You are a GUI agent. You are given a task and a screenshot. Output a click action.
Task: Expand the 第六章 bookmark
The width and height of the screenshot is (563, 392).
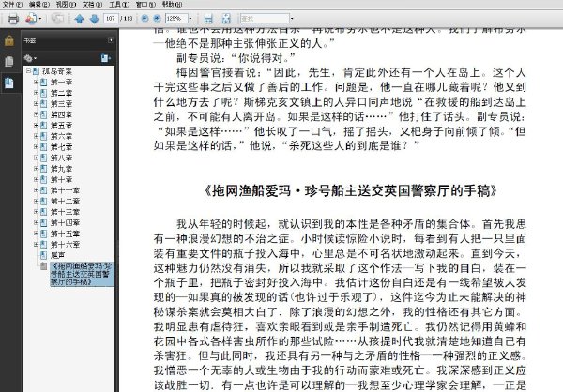(x=36, y=136)
